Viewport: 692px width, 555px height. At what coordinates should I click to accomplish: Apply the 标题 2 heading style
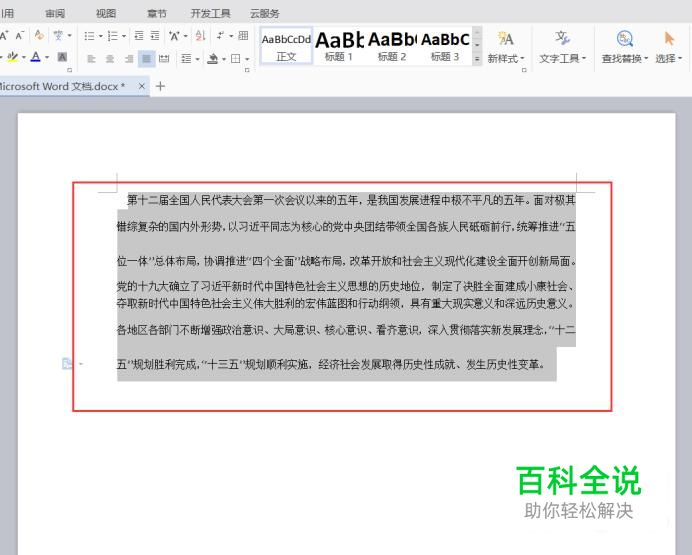(x=392, y=46)
